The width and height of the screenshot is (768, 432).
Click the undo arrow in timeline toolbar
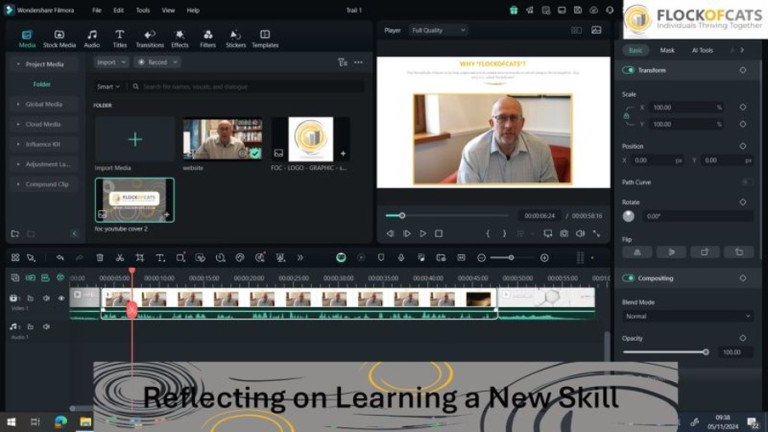pyautogui.click(x=60, y=258)
